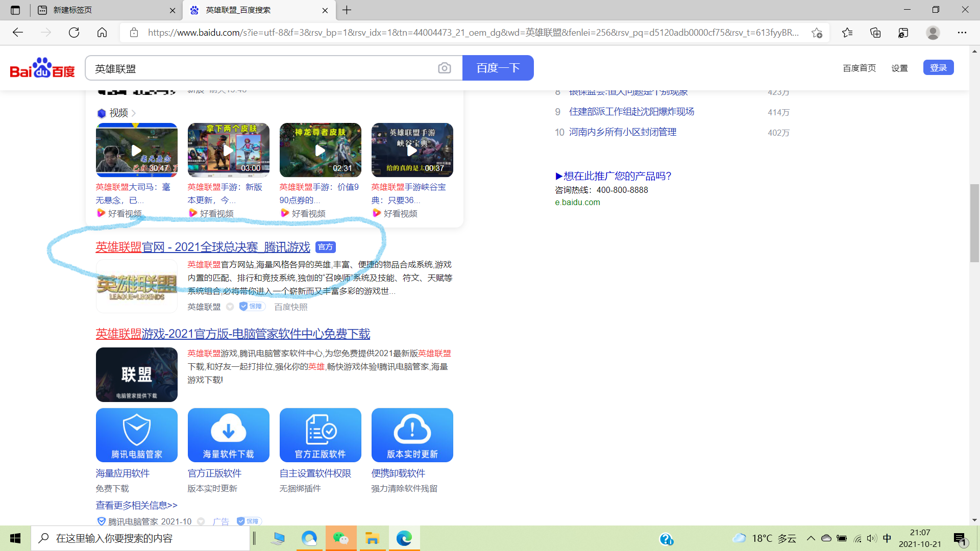Expand the 视频 section chevron

[134, 113]
